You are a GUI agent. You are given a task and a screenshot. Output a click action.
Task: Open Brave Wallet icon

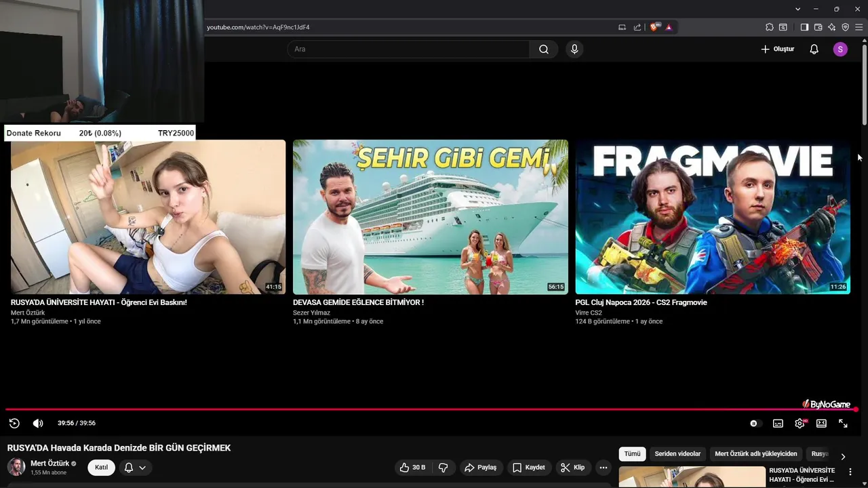click(x=818, y=27)
